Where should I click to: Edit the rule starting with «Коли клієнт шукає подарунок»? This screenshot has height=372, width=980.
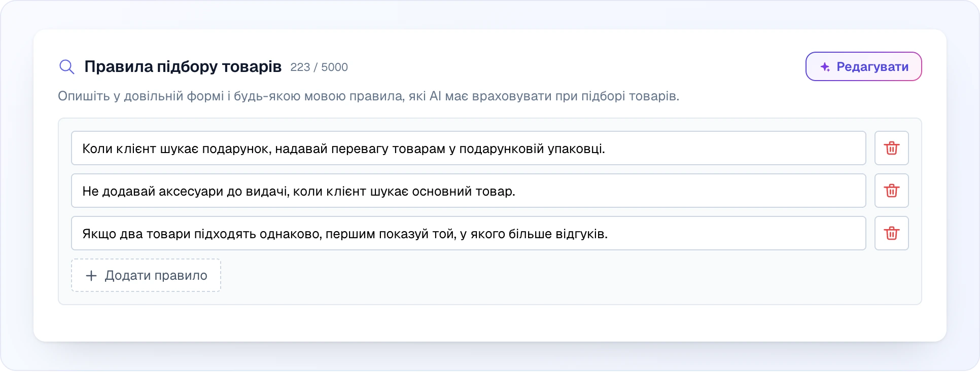tap(468, 148)
